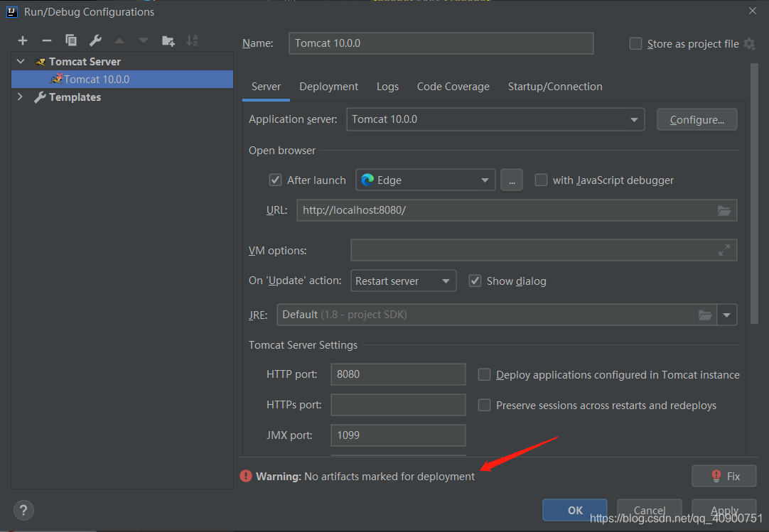
Task: Click the Templates wrench icon
Action: tap(40, 97)
